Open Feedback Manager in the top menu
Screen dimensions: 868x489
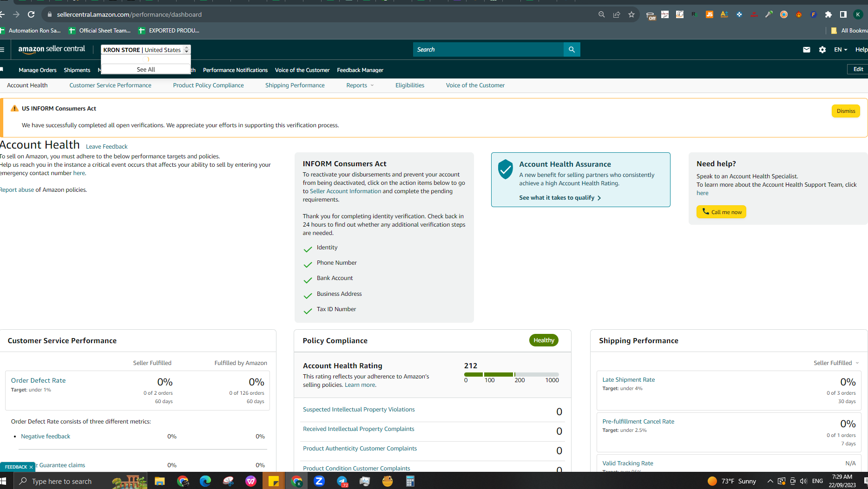pos(360,70)
